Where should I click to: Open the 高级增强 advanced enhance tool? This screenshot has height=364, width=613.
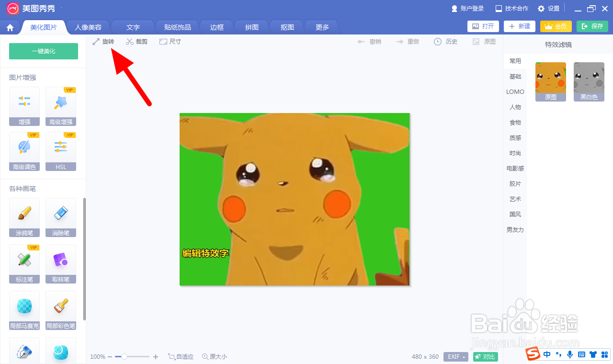coord(61,106)
